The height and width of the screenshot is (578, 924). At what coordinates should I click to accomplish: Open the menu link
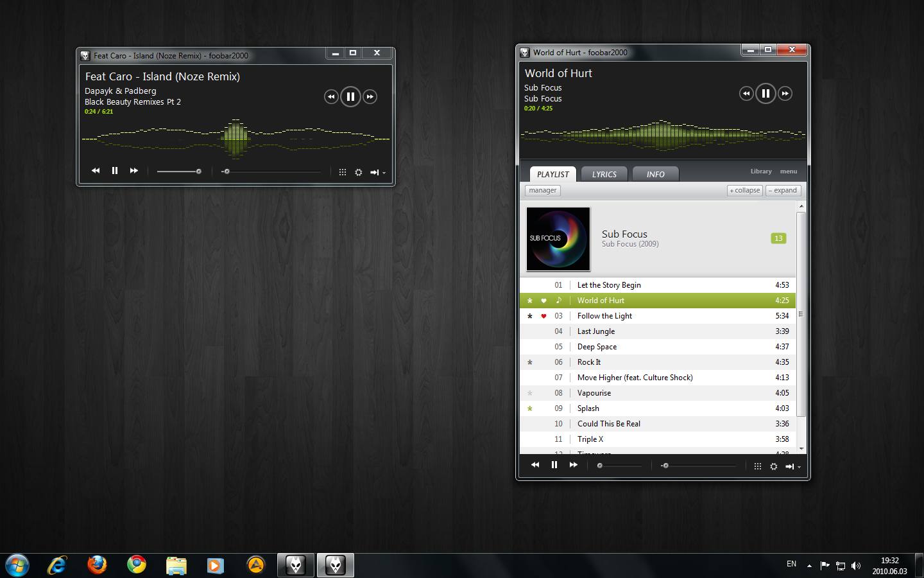789,171
